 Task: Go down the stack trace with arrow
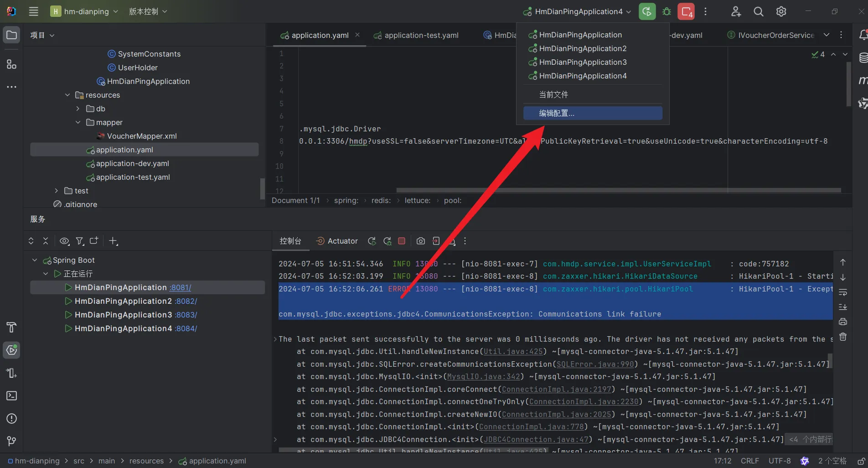[x=842, y=277]
